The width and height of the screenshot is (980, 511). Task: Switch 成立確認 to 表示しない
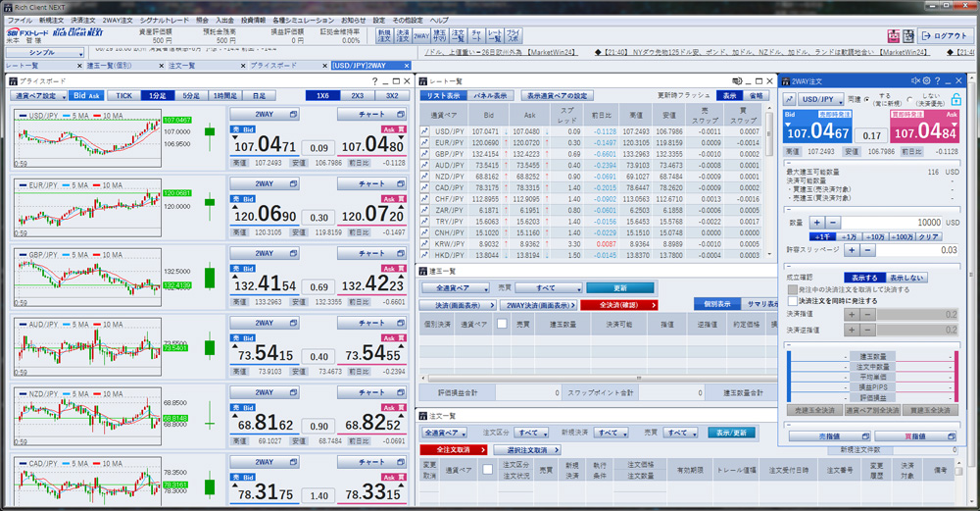(906, 278)
